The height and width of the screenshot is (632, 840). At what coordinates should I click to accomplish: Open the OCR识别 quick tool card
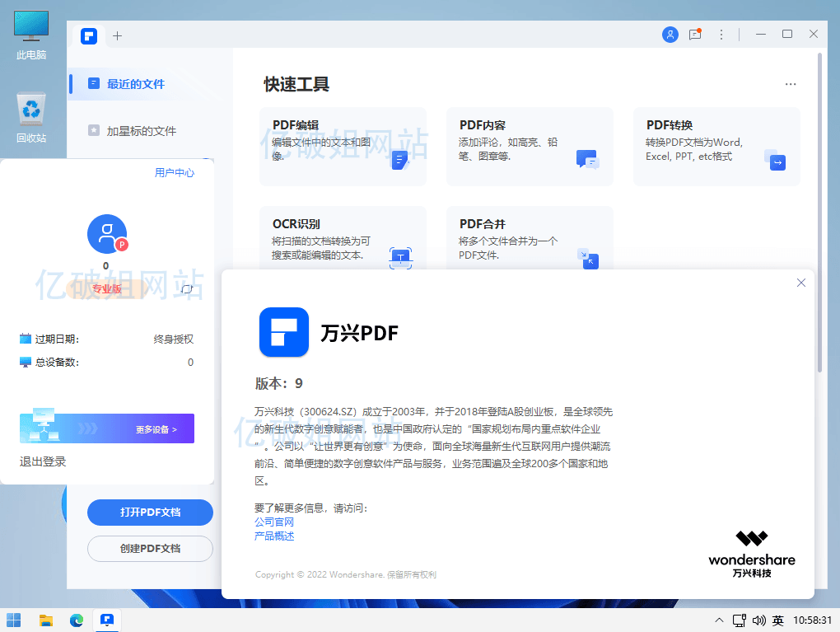coord(343,237)
